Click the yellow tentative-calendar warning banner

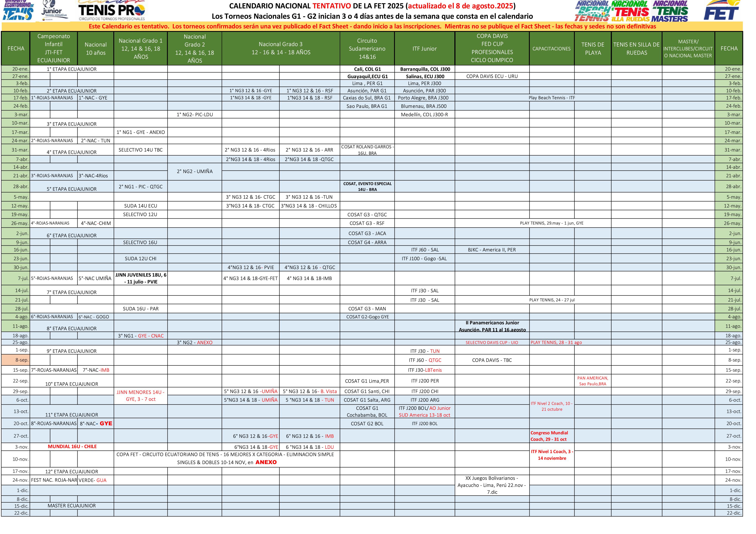pos(372,26)
